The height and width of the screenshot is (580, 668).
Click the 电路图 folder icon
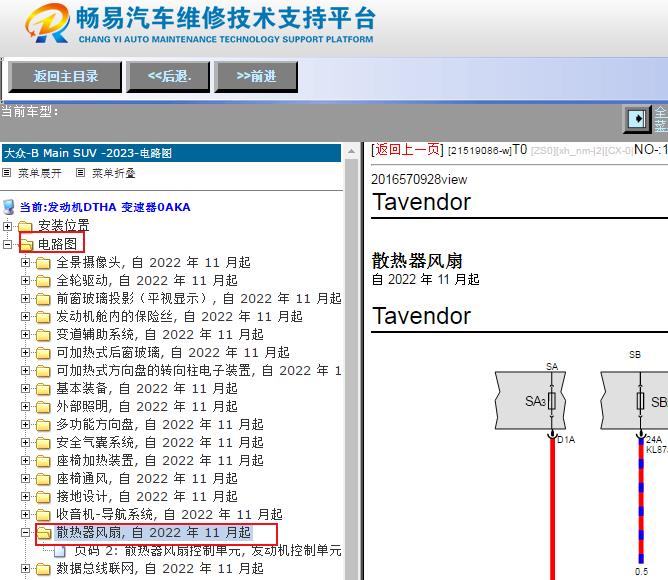(x=26, y=245)
